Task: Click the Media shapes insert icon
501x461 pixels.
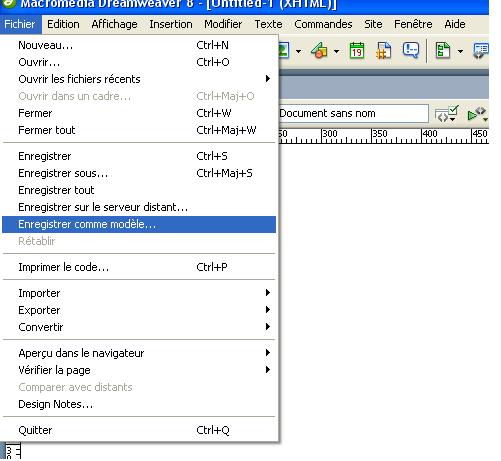Action: coord(319,51)
